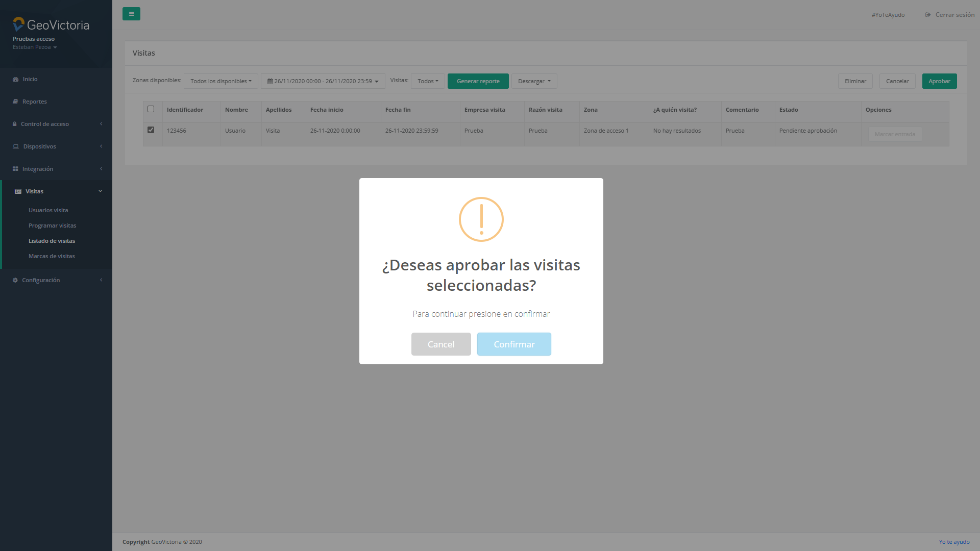This screenshot has width=980, height=551.
Task: Open the date range picker dropdown
Action: click(323, 81)
